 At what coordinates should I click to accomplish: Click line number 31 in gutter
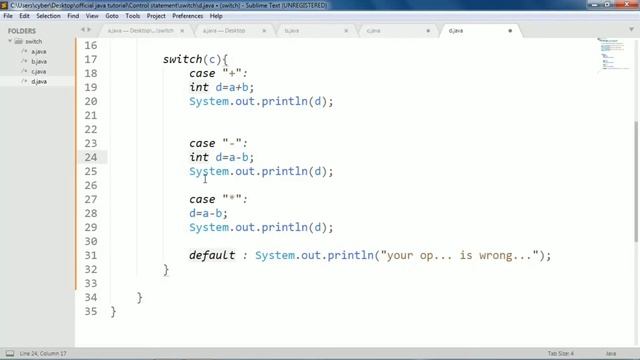coord(91,256)
